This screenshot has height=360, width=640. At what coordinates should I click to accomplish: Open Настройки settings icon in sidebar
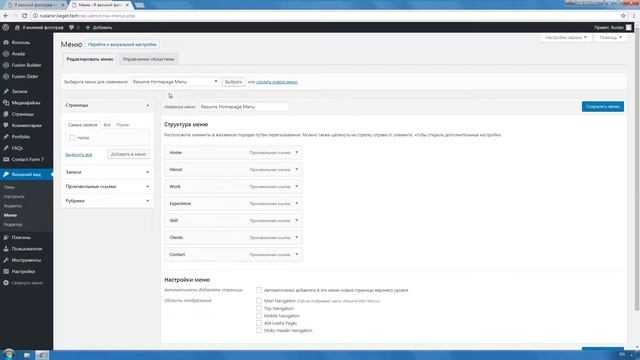6,271
